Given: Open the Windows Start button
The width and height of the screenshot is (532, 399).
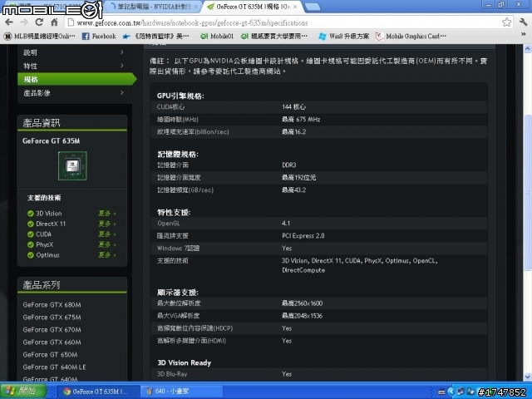Looking at the screenshot, I should pyautogui.click(x=23, y=392).
